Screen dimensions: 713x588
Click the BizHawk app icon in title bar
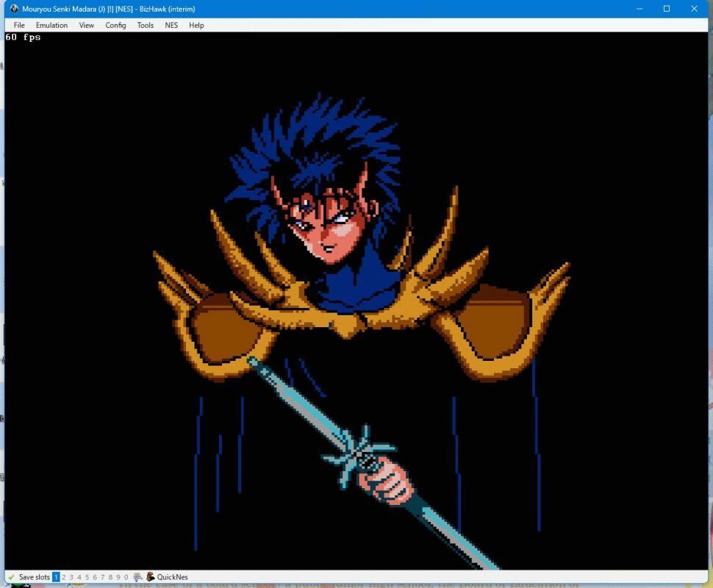14,9
